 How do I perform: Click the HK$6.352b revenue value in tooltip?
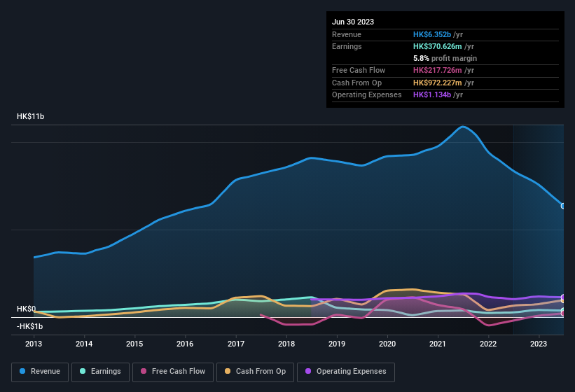432,34
